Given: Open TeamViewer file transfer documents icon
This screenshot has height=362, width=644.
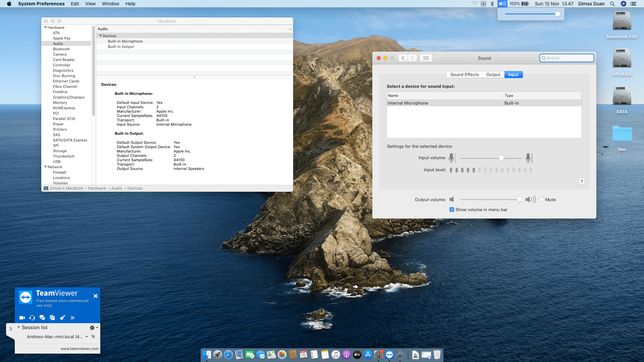Looking at the screenshot, I should [x=52, y=318].
